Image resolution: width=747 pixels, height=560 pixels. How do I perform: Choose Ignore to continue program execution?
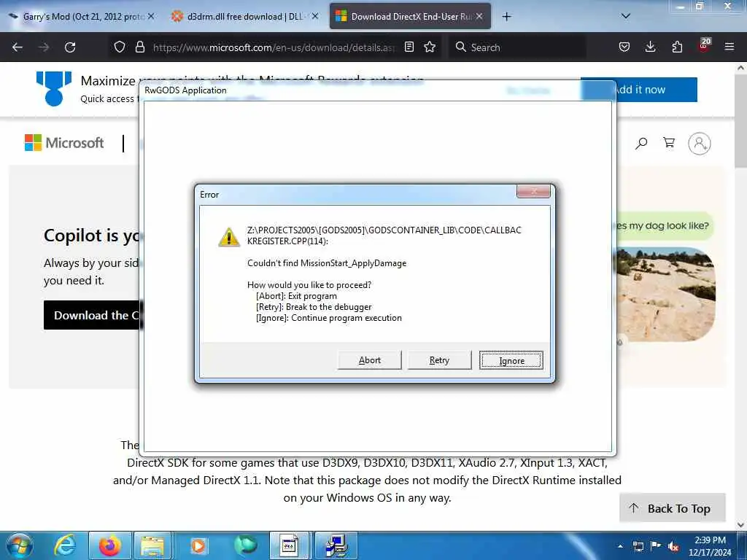coord(511,360)
